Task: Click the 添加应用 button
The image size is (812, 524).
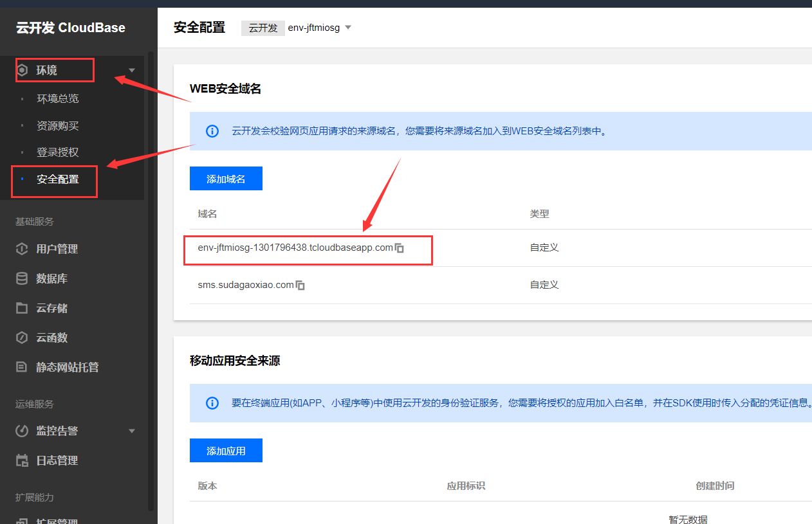Action: point(226,450)
